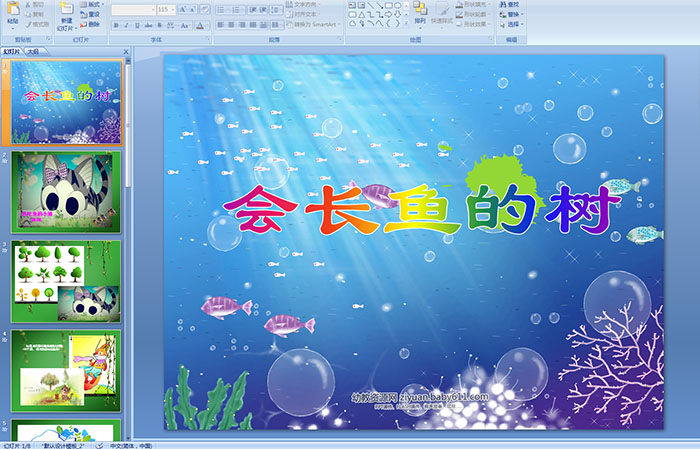Open the Font dialog launcher
The width and height of the screenshot is (700, 449).
208,40
